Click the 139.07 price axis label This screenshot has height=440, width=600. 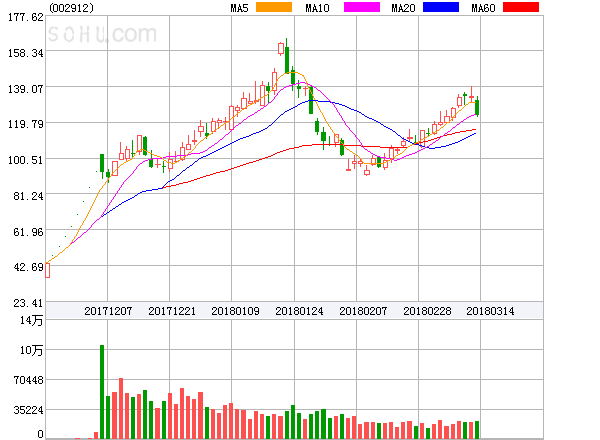26,89
